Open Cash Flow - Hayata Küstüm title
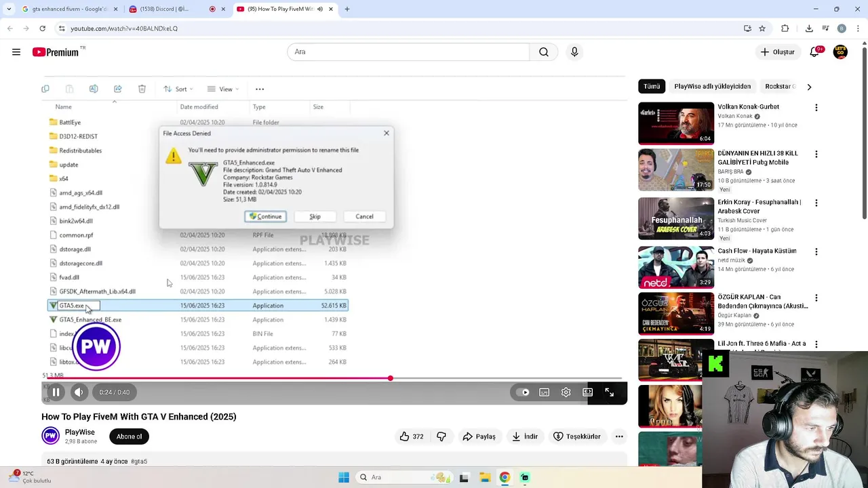Screen dimensions: 868x488 (757, 251)
